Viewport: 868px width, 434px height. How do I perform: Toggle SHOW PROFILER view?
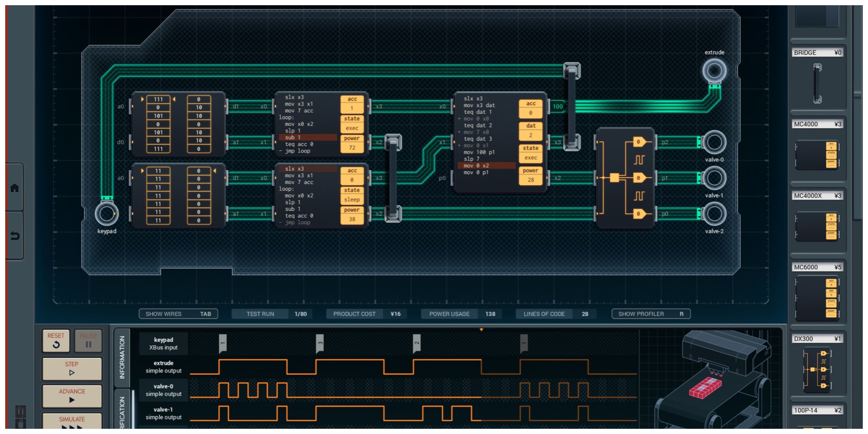(x=651, y=314)
